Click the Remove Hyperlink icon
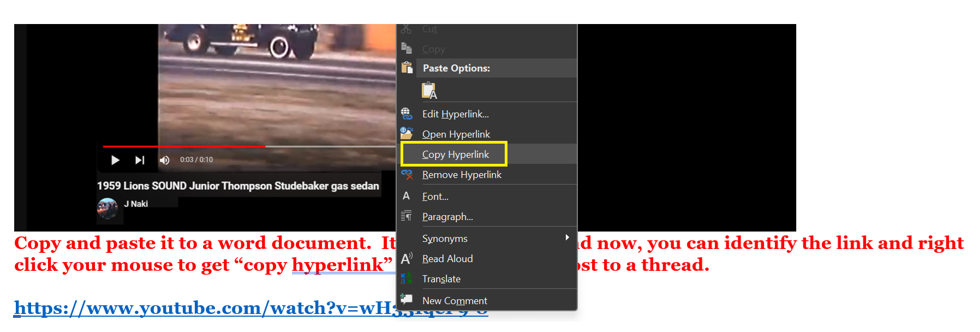980x332 pixels. point(407,175)
